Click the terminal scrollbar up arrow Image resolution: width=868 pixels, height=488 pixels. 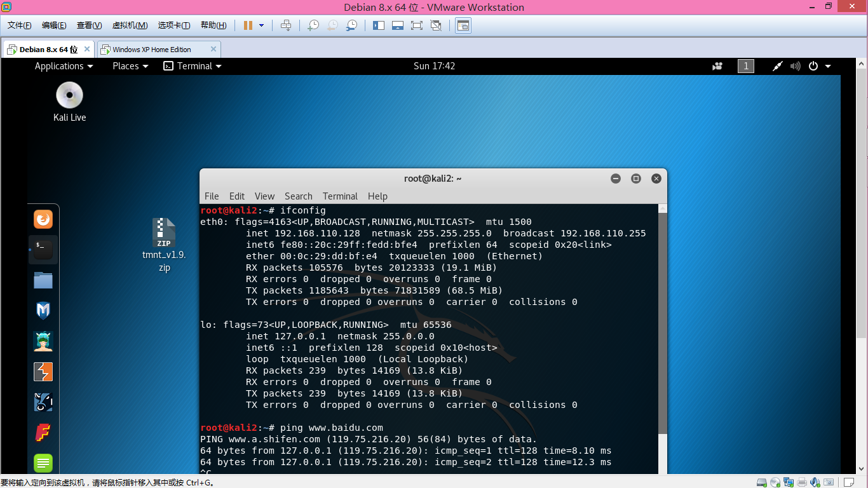663,208
